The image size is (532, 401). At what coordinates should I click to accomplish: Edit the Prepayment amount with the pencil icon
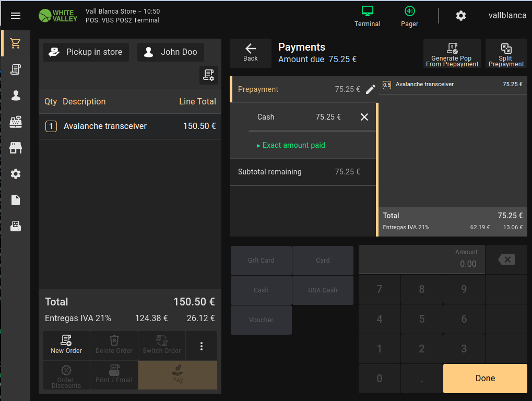point(370,89)
